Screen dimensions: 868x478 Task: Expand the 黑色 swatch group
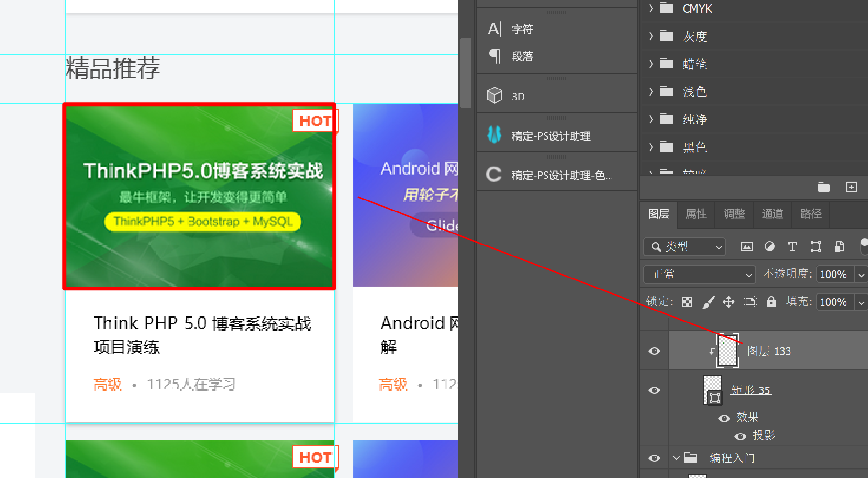651,146
